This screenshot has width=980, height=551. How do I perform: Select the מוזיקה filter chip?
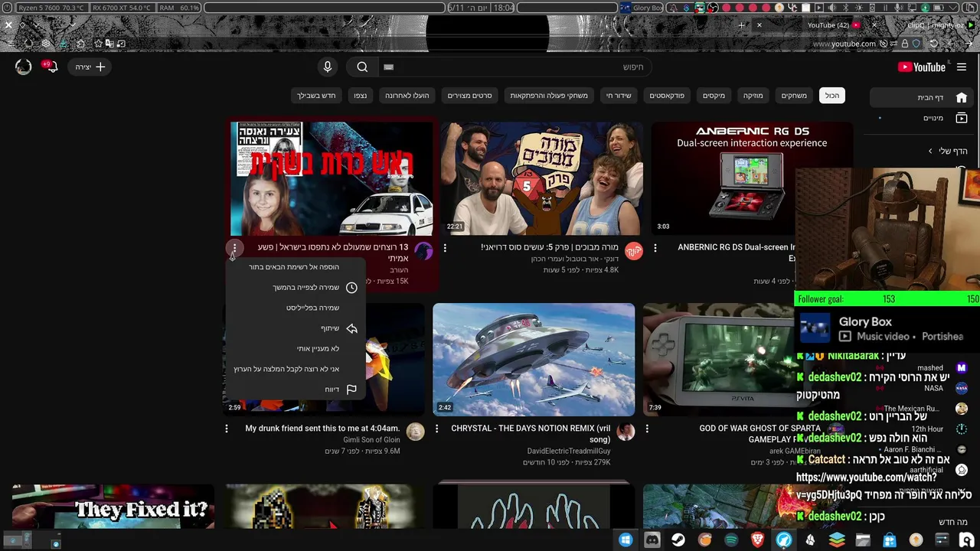(x=753, y=96)
